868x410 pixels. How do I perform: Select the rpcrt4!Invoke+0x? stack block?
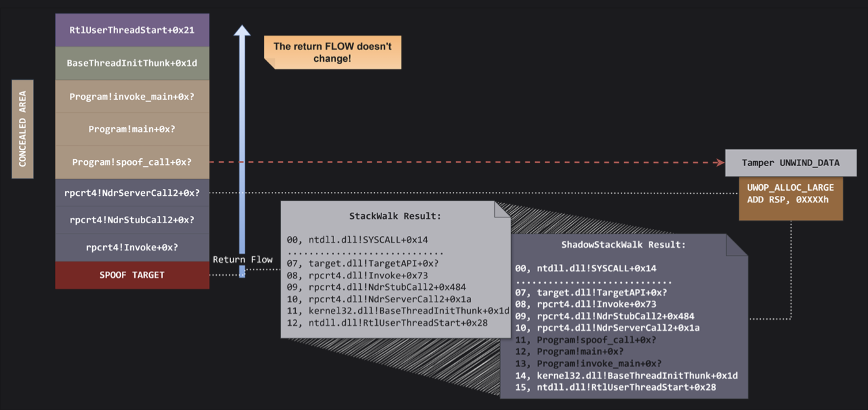tap(132, 247)
